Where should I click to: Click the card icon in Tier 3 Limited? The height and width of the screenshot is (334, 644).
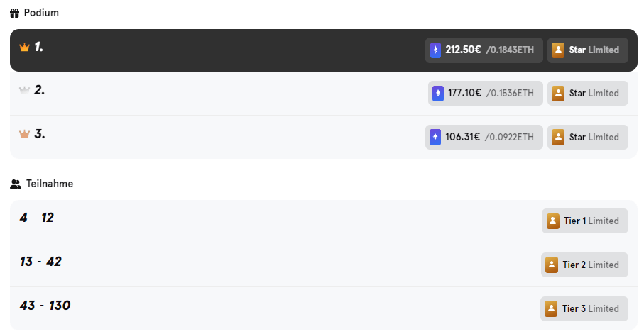tap(551, 308)
